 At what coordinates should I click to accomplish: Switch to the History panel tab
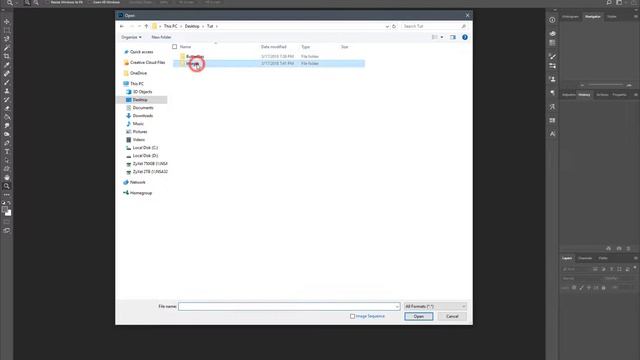tap(584, 95)
